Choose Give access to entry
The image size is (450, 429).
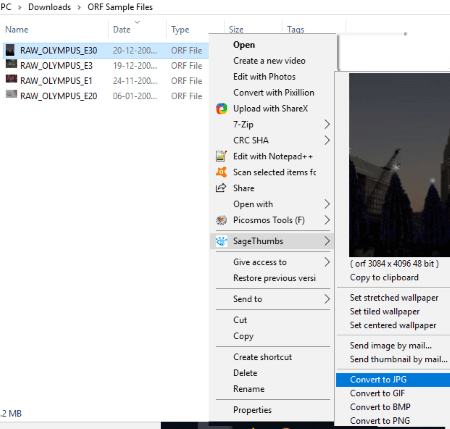260,262
